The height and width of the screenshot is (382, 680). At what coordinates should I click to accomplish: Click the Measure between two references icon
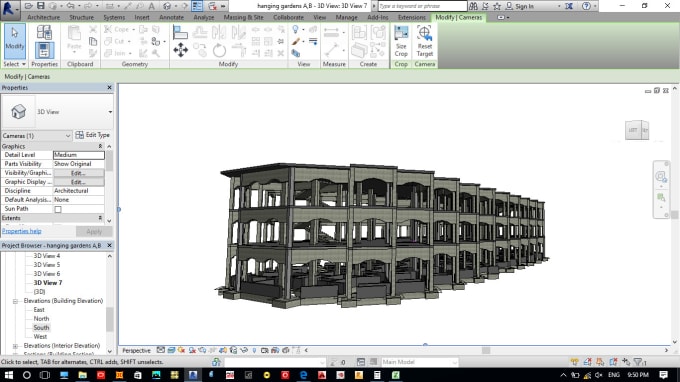tap(331, 32)
